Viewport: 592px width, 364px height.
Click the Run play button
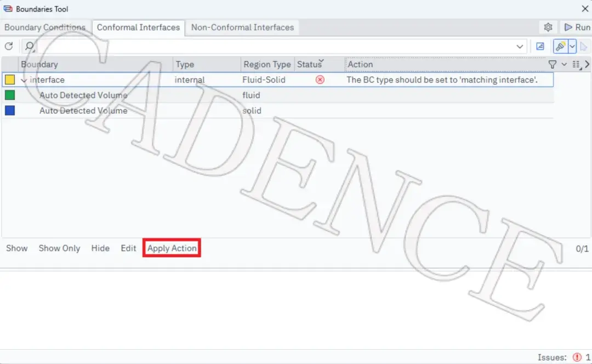577,27
